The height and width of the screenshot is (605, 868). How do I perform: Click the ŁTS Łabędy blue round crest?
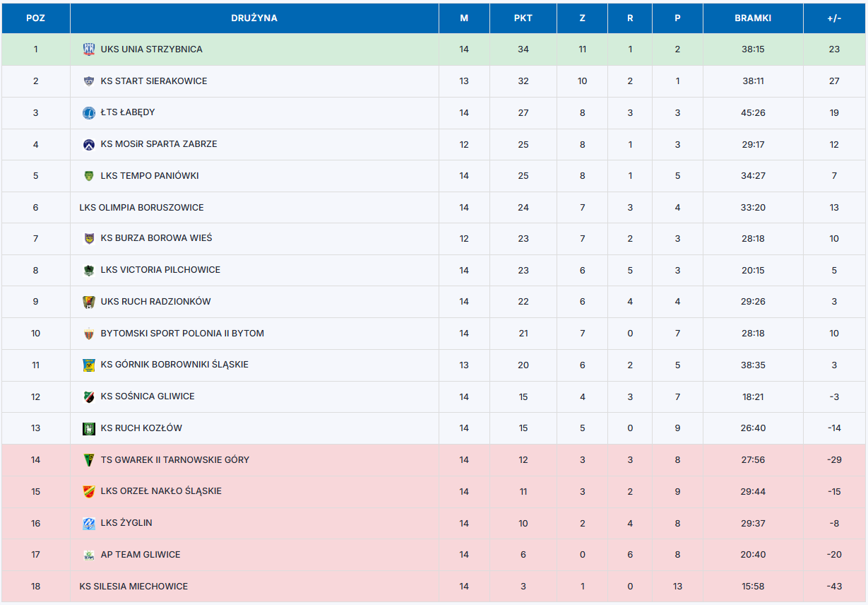(89, 112)
